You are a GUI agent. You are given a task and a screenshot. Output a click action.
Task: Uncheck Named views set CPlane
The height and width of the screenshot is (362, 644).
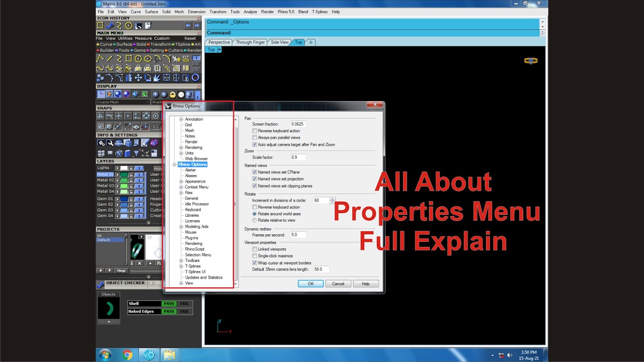click(255, 172)
